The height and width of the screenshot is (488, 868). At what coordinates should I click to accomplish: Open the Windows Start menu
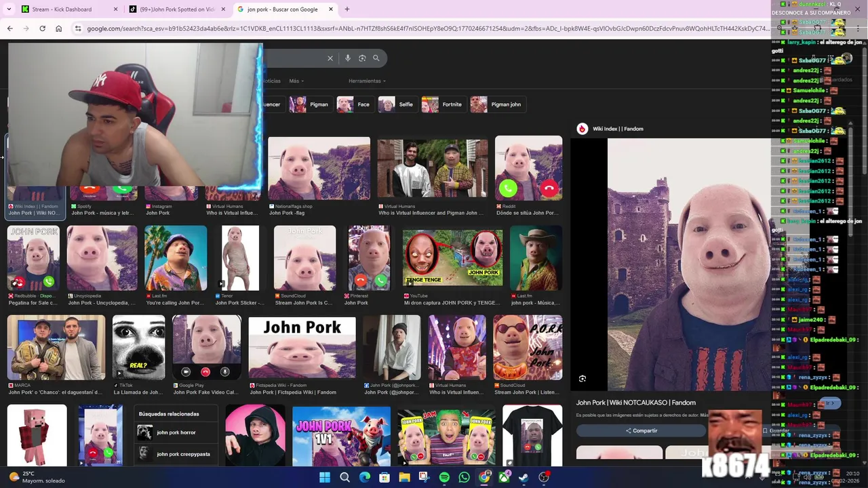[x=325, y=477]
